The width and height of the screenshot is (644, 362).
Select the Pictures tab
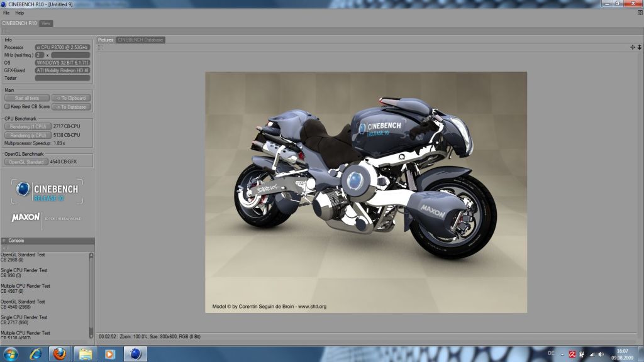coord(106,40)
